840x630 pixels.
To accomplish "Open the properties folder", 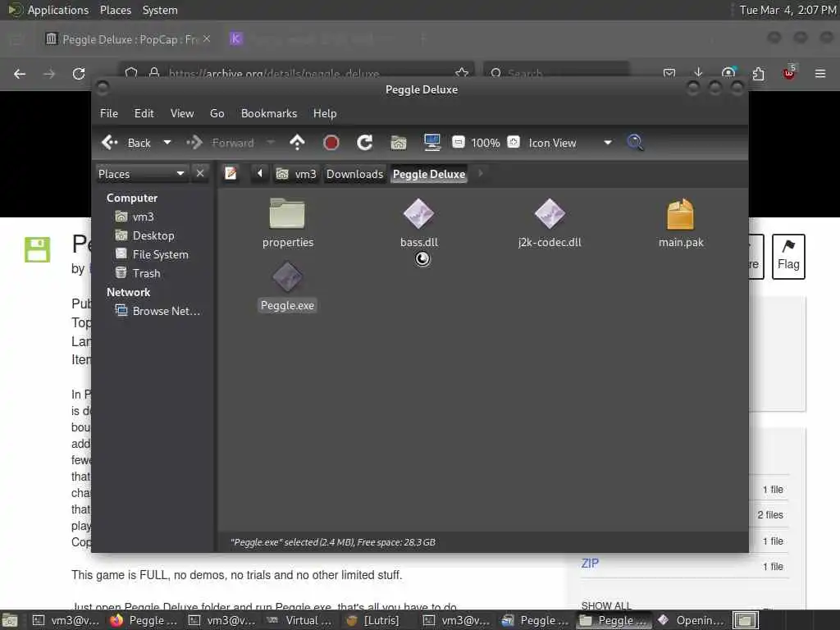I will click(287, 223).
